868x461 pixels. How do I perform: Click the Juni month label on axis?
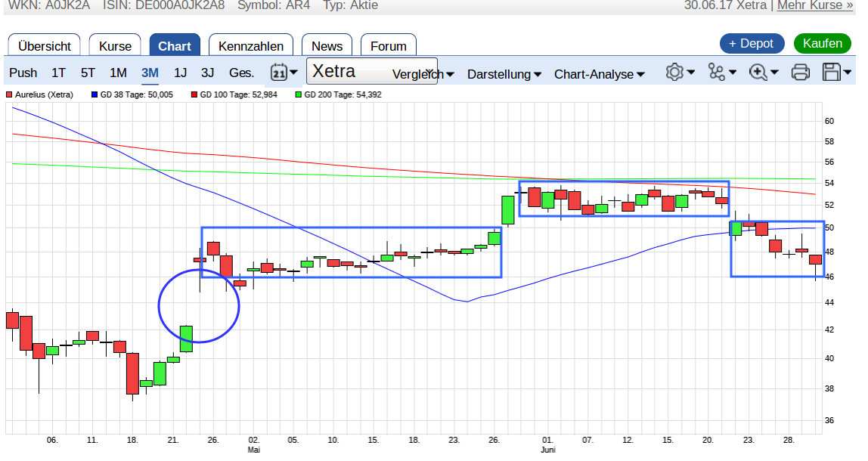(547, 450)
